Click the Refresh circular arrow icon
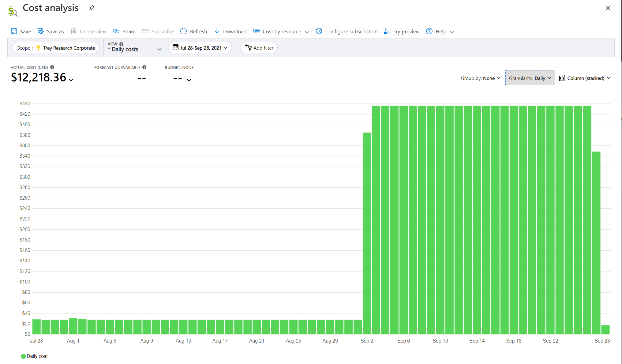The height and width of the screenshot is (364, 622). point(183,31)
